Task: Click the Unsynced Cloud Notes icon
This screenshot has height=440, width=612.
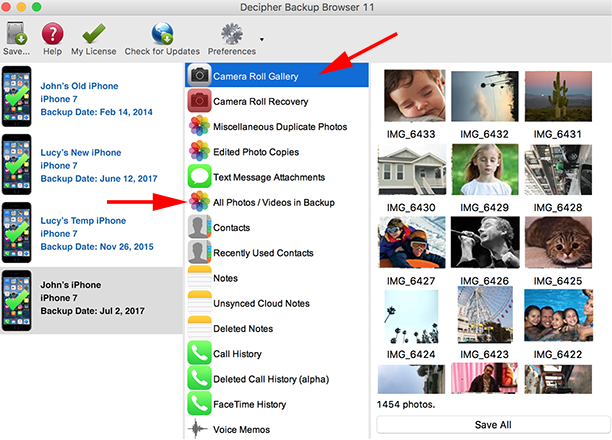Action: point(199,303)
